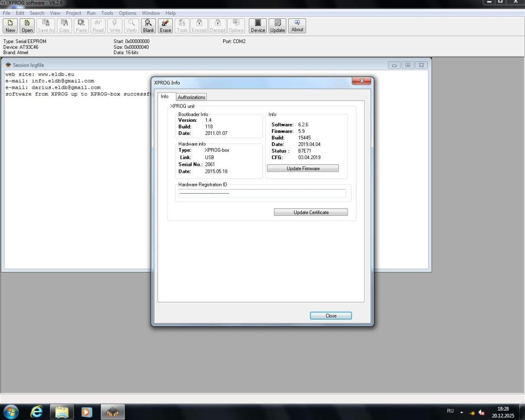Click the Update Certificate button
Screen dimensions: 525x420
click(311, 212)
